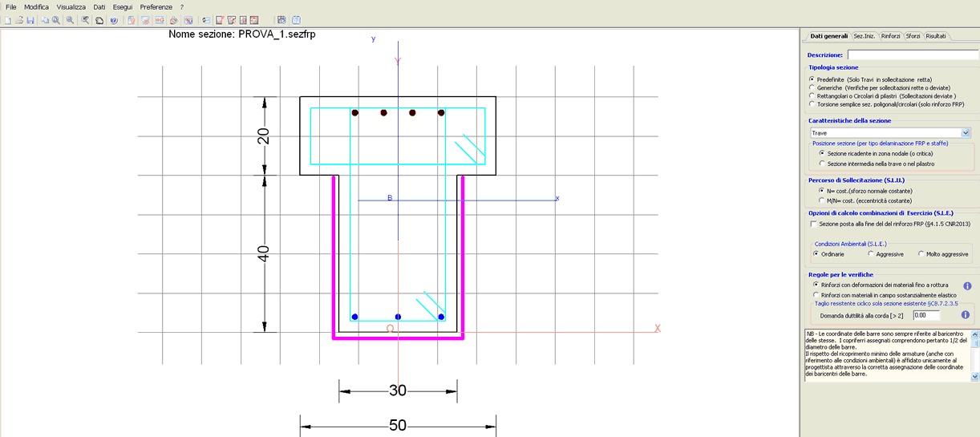Click info icon beside Domanda duttilità field
Image resolution: width=980 pixels, height=437 pixels.
coord(966,315)
